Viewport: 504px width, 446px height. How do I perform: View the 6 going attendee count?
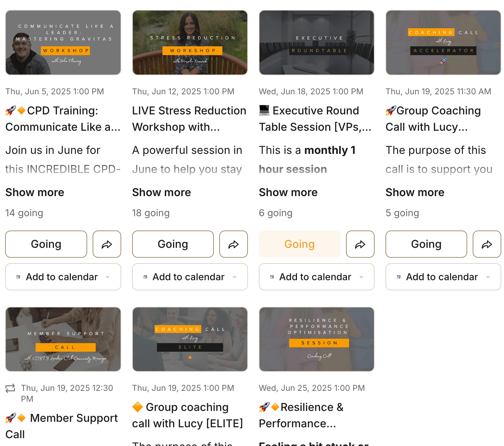coord(276,213)
